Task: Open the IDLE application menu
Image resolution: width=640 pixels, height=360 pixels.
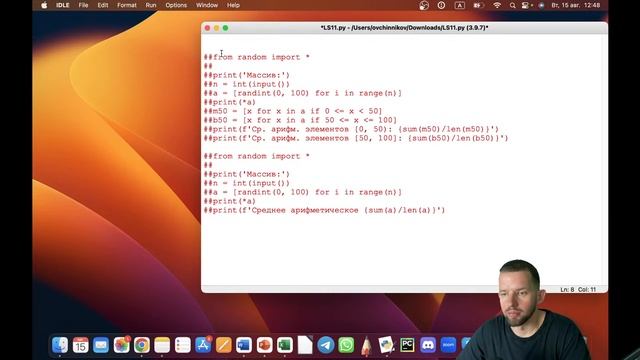Action: (62, 5)
